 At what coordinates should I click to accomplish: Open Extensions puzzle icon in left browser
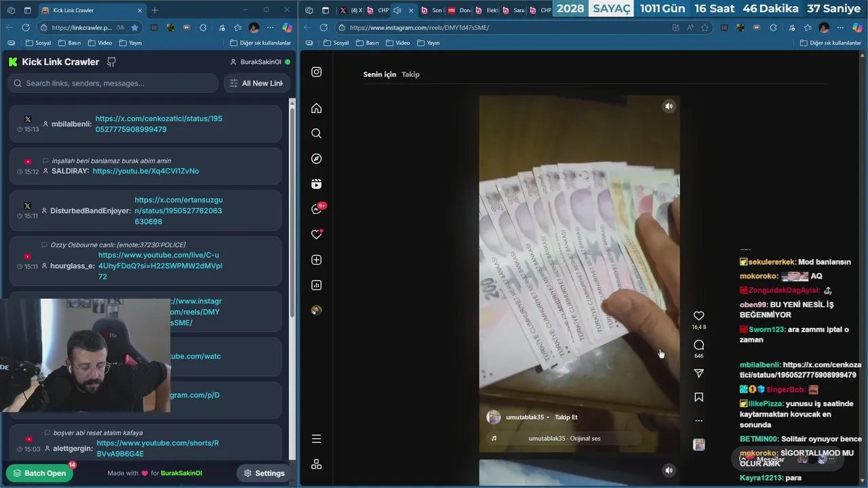(x=203, y=28)
